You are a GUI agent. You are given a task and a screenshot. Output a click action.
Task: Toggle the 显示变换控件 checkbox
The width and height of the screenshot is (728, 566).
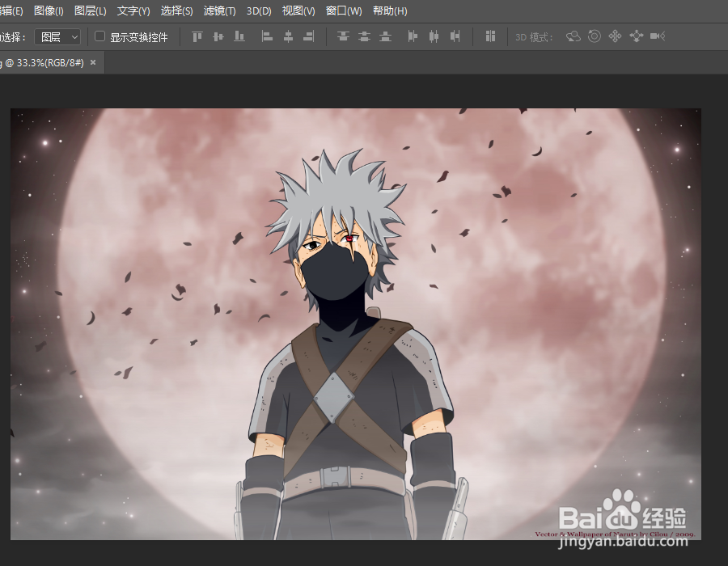(99, 36)
